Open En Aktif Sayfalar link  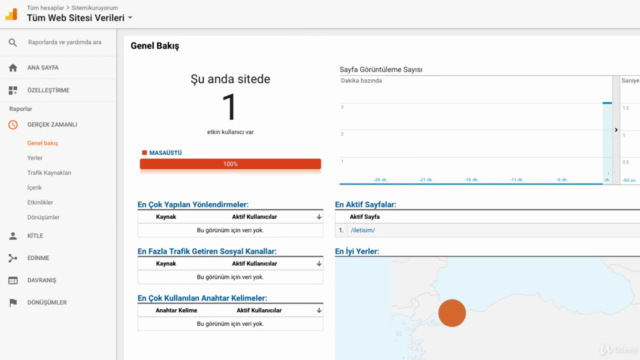tap(365, 204)
